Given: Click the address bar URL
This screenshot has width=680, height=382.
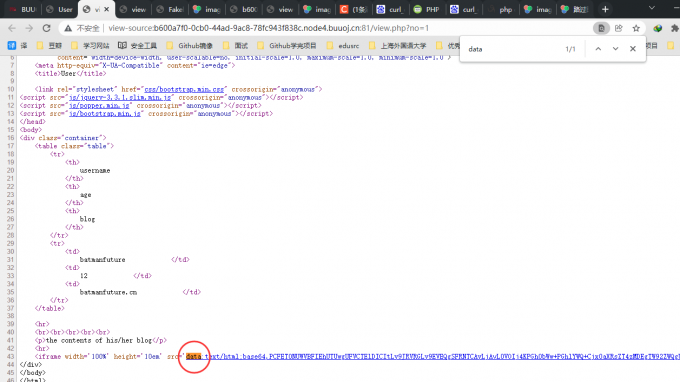Looking at the screenshot, I should click(268, 28).
